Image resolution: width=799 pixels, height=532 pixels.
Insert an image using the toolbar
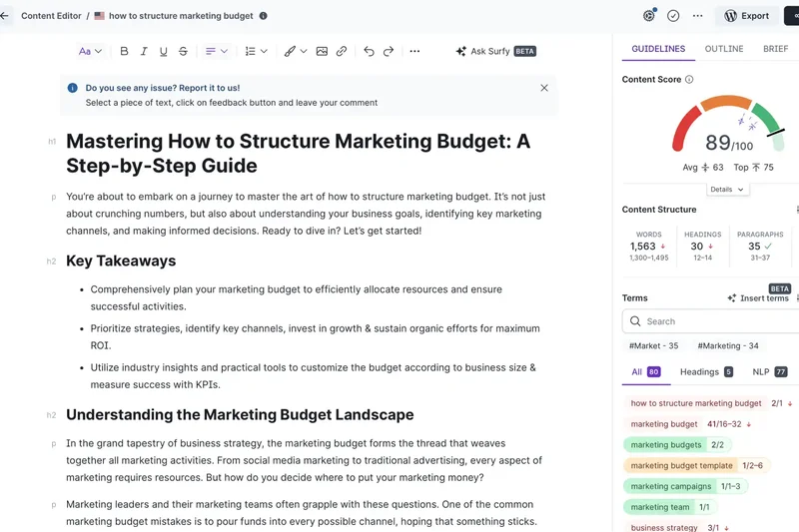tap(322, 51)
